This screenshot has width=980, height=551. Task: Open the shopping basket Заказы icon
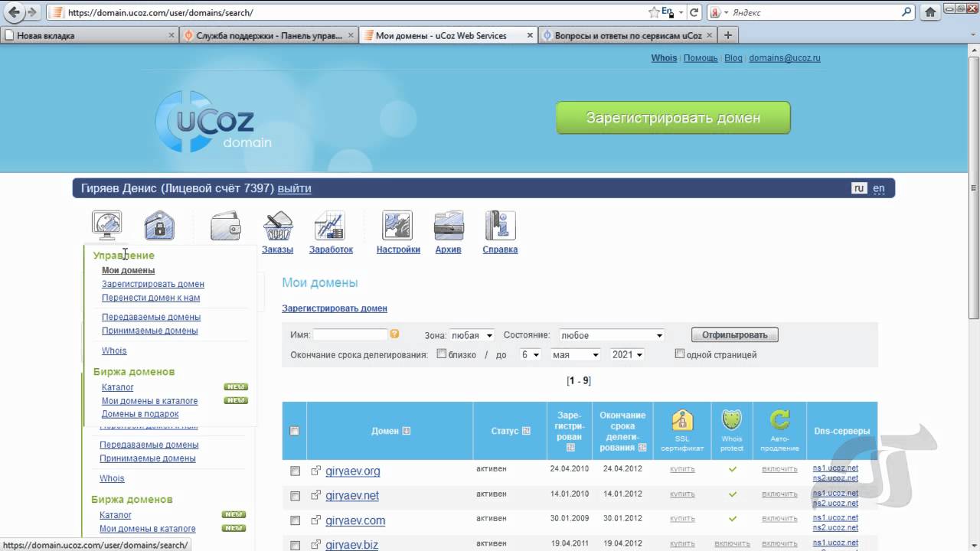tap(277, 226)
